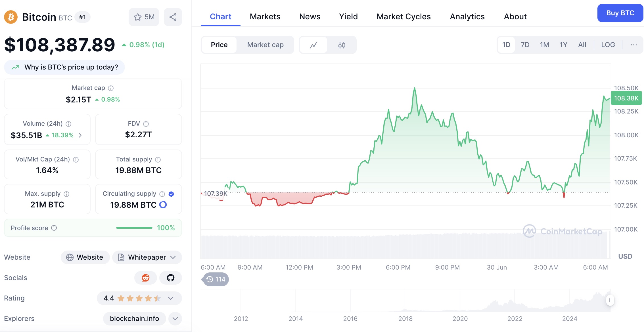Image resolution: width=644 pixels, height=332 pixels.
Task: Switch to line chart view
Action: [x=313, y=45]
